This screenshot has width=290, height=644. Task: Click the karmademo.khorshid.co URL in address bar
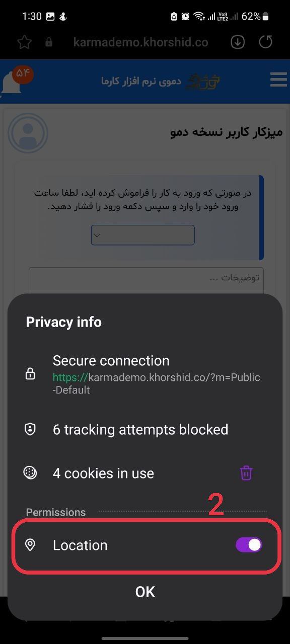[x=140, y=42]
